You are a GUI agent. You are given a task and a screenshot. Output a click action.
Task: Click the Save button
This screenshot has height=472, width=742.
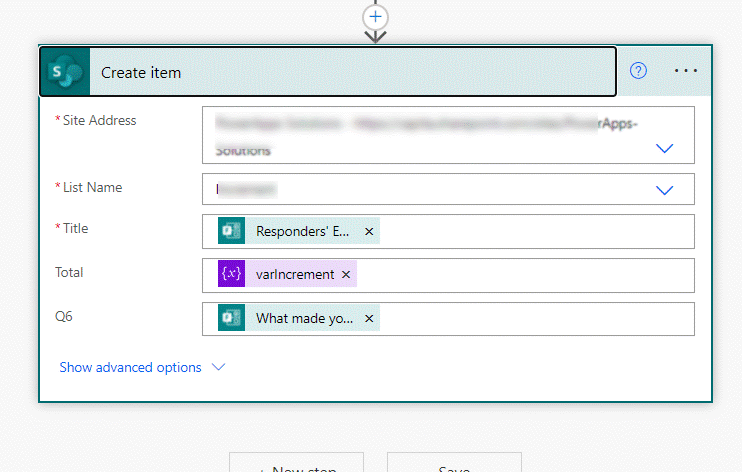454,463
